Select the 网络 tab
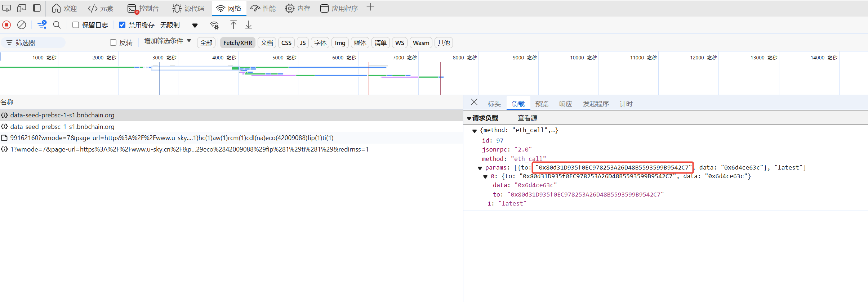 [229, 8]
